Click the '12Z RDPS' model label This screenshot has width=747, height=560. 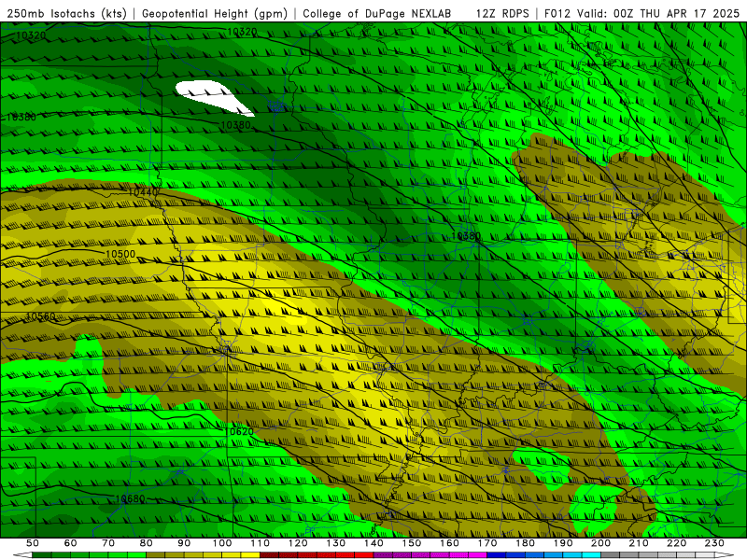point(502,14)
